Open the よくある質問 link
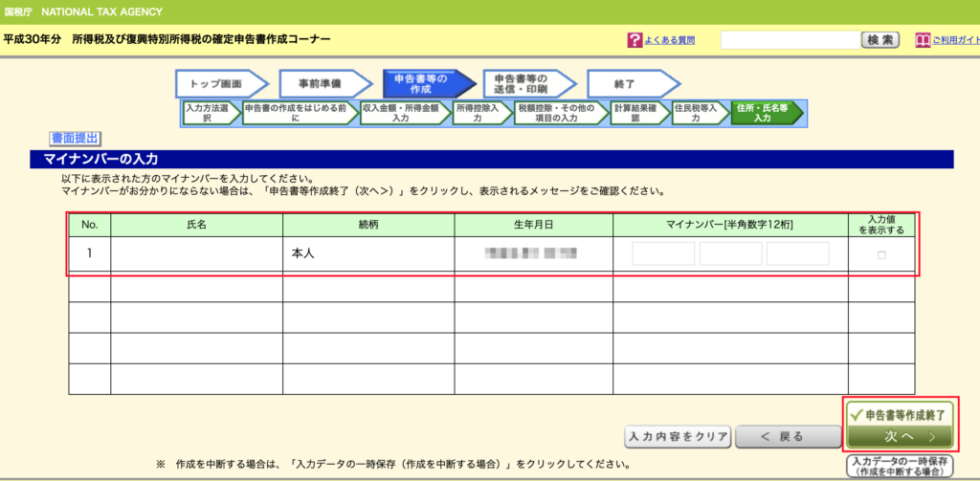Screen dimensions: 980x481 669,40
